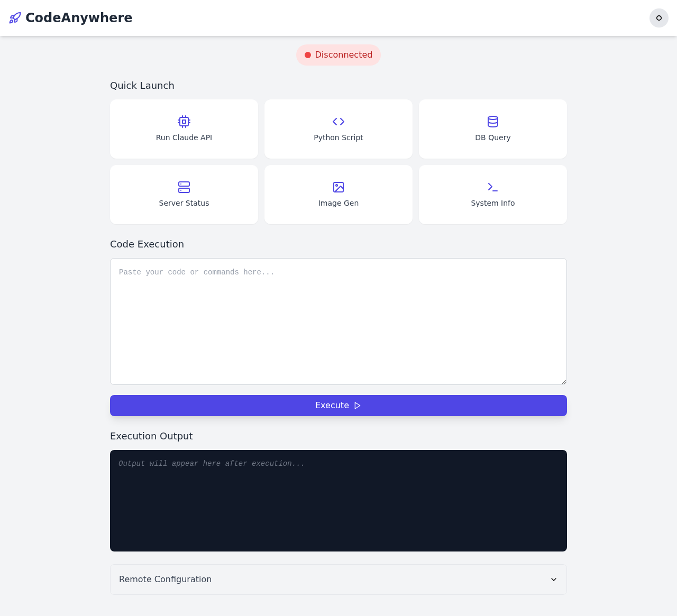The width and height of the screenshot is (677, 616).
Task: Click the play triangle icon inside Execute button
Action: [x=358, y=405]
